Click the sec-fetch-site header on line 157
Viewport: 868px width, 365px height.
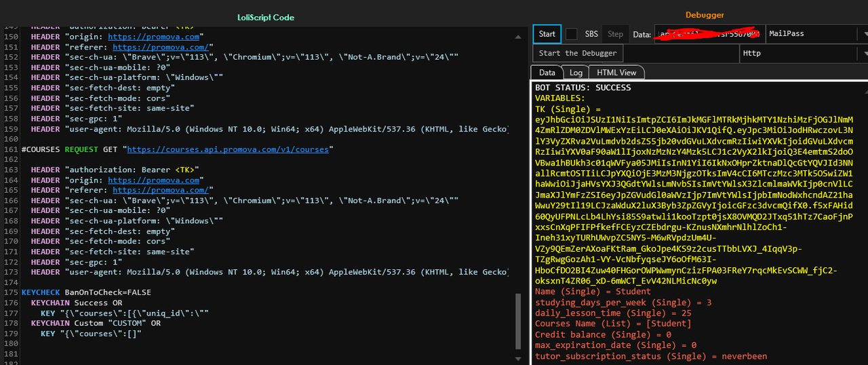coord(113,108)
